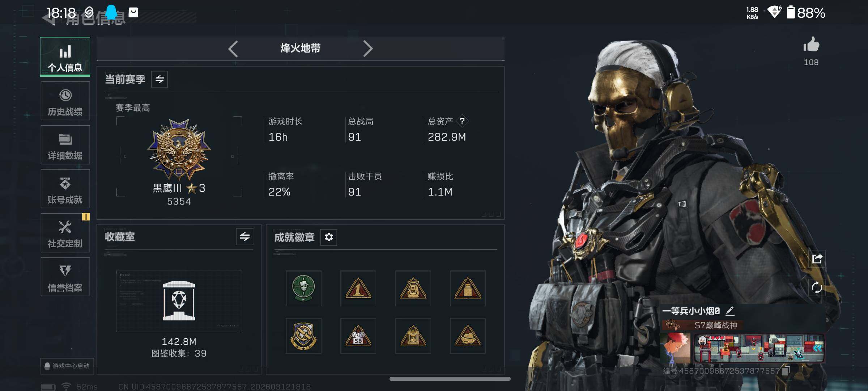Viewport: 868px width, 391px height.
Task: Expand the 烽火地带 mode selector
Action: (x=300, y=48)
